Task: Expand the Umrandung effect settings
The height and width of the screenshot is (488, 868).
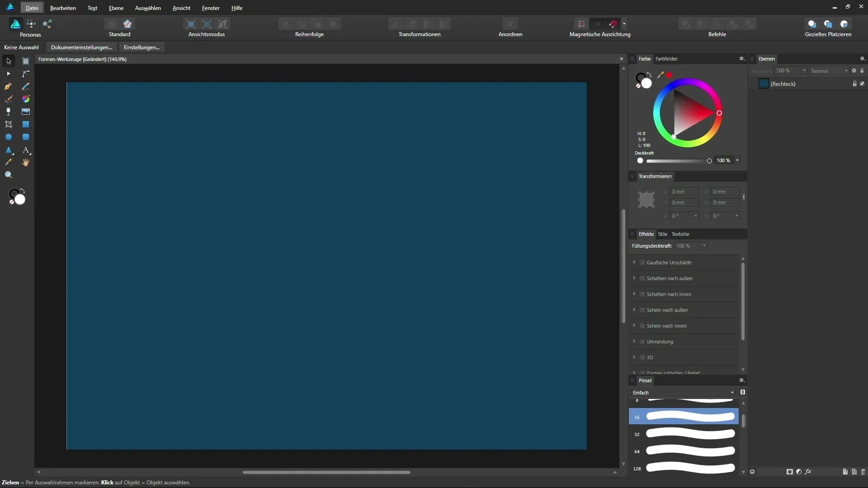Action: click(634, 341)
